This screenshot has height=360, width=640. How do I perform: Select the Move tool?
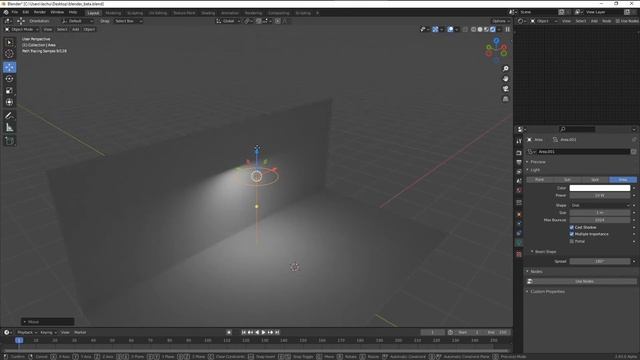point(9,67)
